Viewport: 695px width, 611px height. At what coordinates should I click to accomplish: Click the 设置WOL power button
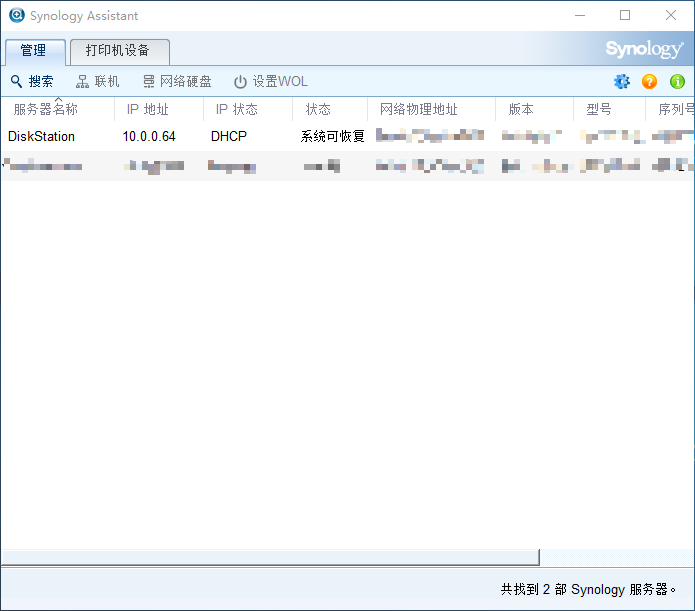[270, 82]
